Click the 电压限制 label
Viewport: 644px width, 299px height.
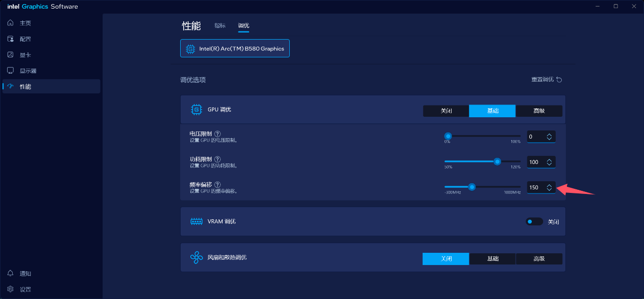[201, 134]
